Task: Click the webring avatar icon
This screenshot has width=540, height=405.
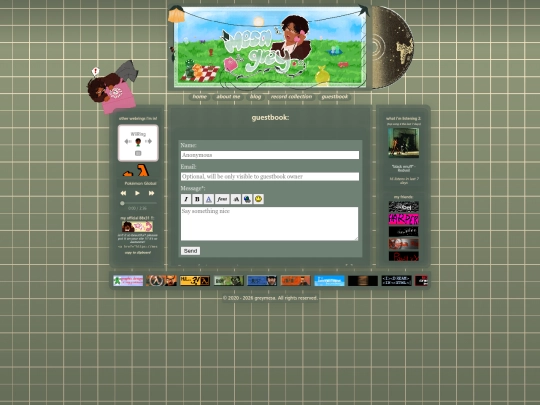Action: click(138, 142)
